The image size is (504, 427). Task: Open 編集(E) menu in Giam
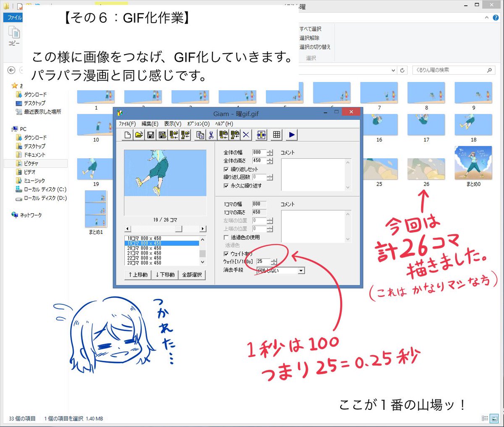point(150,124)
